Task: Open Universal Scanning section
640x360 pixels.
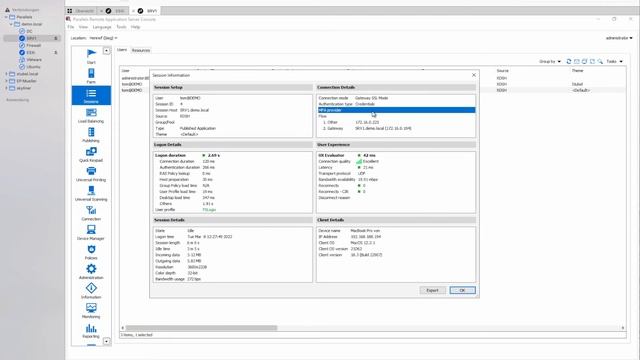Action: tap(91, 193)
